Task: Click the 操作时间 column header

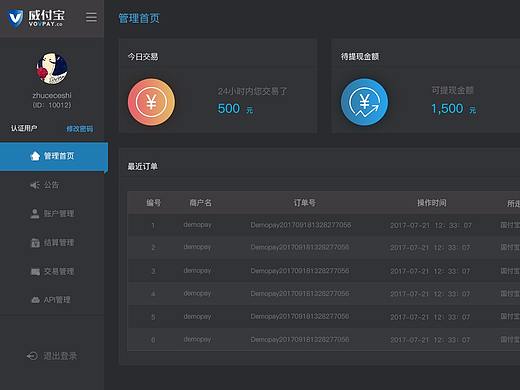Action: pyautogui.click(x=432, y=203)
